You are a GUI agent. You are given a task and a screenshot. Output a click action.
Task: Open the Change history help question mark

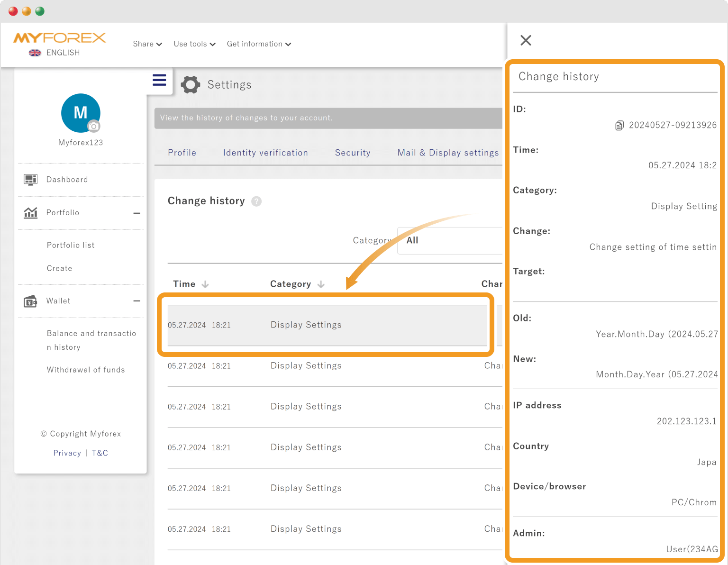coord(256,201)
